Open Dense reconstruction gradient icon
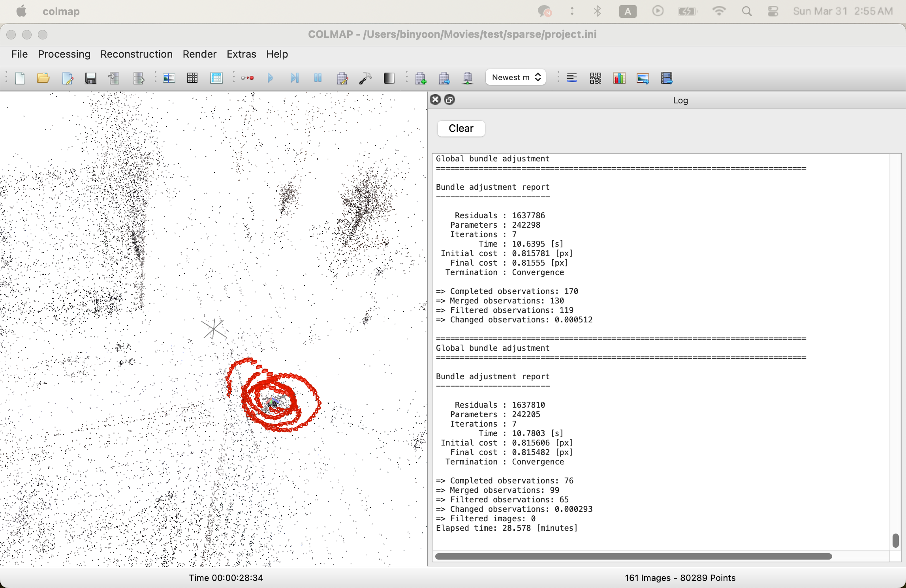 click(x=389, y=78)
